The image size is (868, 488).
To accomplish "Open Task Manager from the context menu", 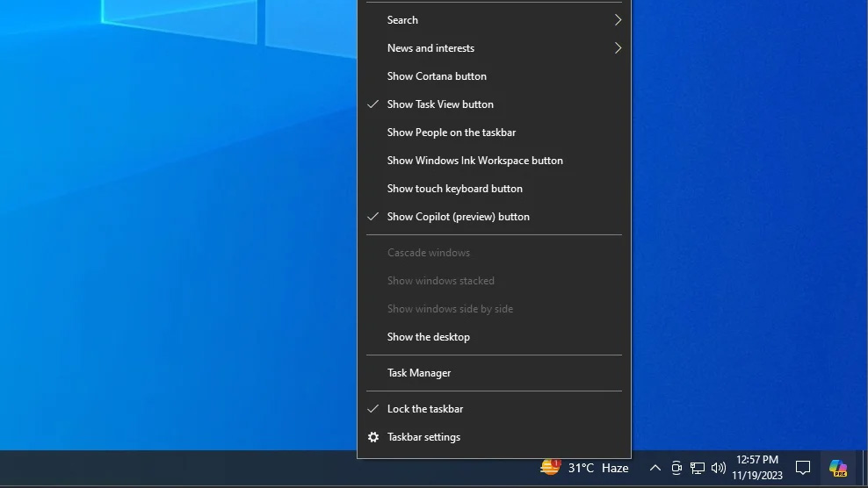I will [x=494, y=373].
